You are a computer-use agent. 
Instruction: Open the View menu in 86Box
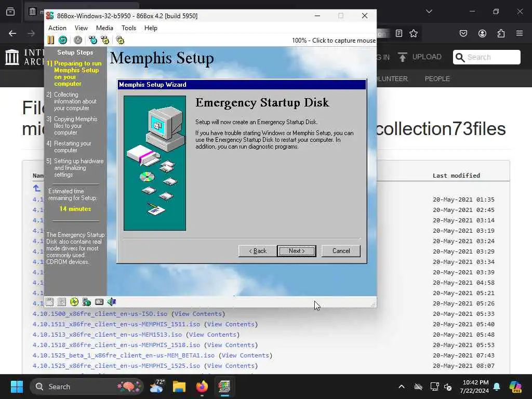[81, 28]
